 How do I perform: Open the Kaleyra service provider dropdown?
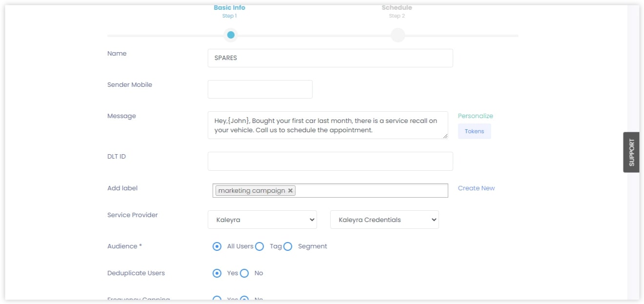point(262,220)
